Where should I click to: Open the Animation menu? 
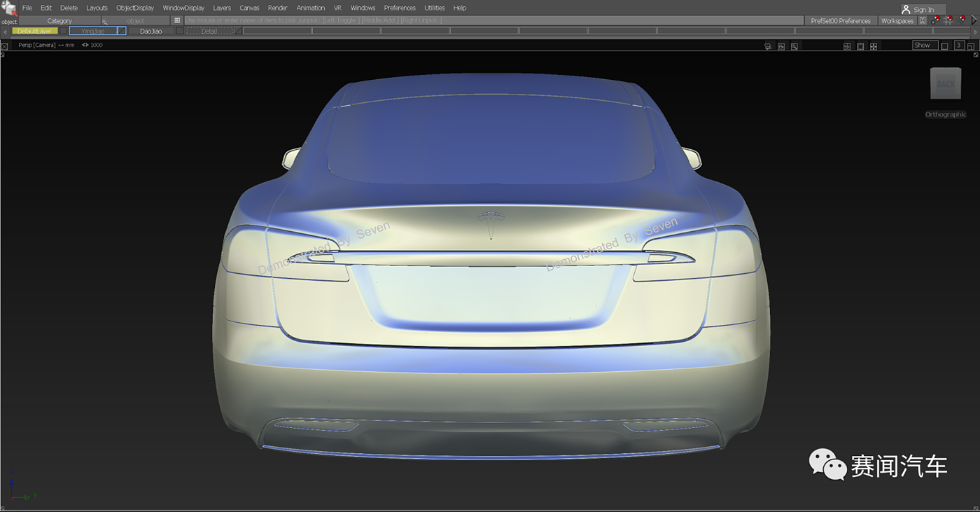coord(311,8)
